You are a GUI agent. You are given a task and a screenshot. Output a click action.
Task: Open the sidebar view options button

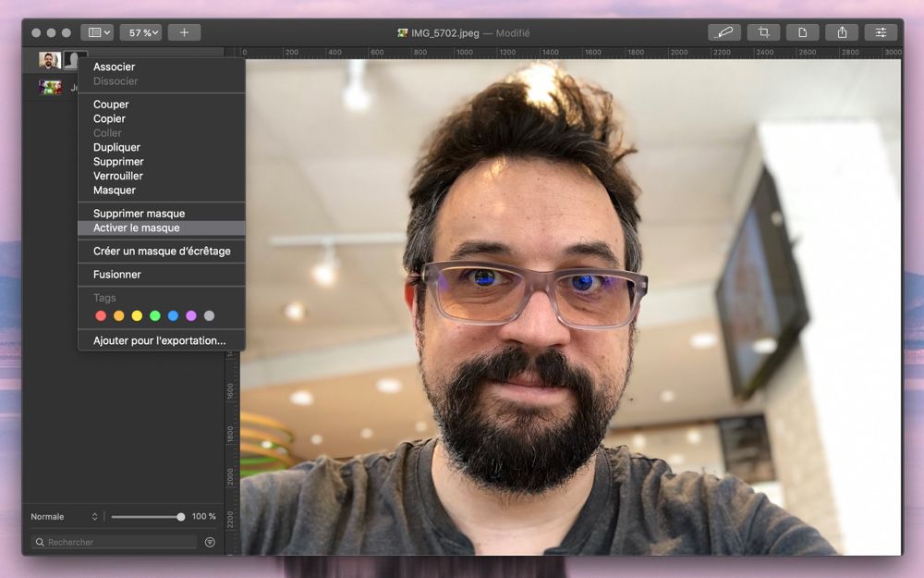(x=97, y=32)
